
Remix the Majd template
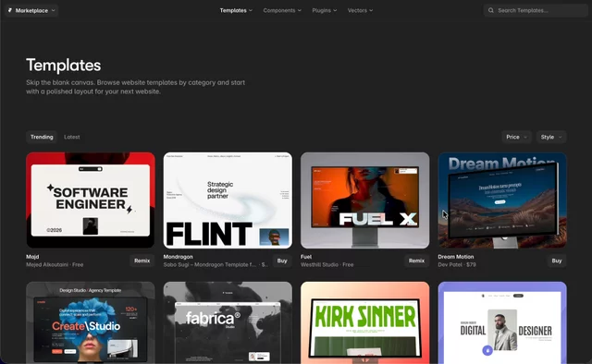click(142, 261)
